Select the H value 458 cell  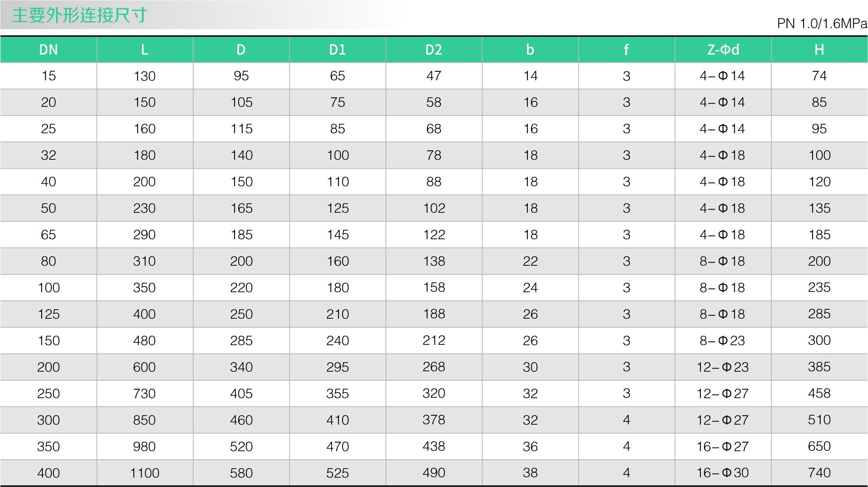[819, 393]
